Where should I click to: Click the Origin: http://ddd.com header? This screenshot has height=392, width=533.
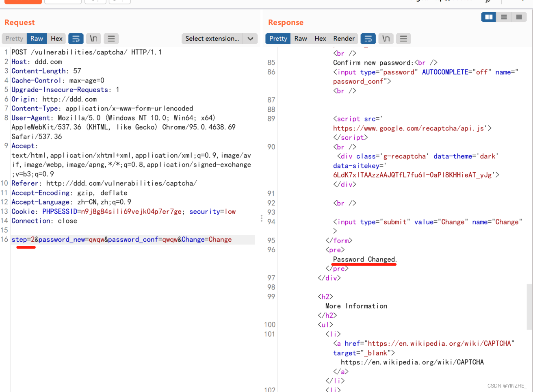(54, 99)
